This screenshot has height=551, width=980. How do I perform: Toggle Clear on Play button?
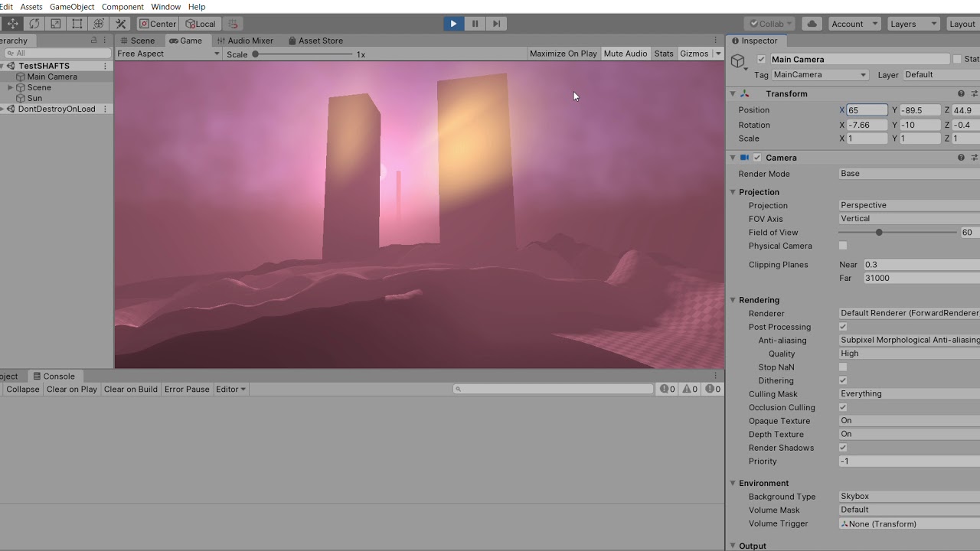click(72, 389)
